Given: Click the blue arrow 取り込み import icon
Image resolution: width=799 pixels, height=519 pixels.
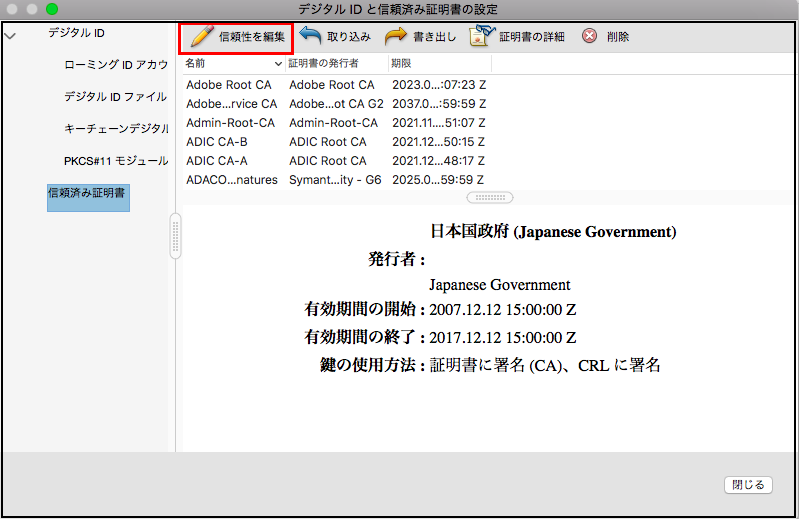Looking at the screenshot, I should click(x=310, y=36).
